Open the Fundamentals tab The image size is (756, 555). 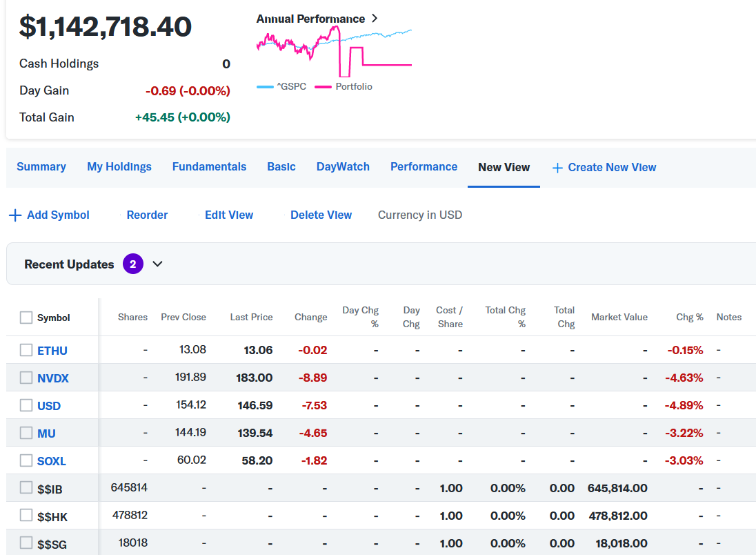coord(209,167)
